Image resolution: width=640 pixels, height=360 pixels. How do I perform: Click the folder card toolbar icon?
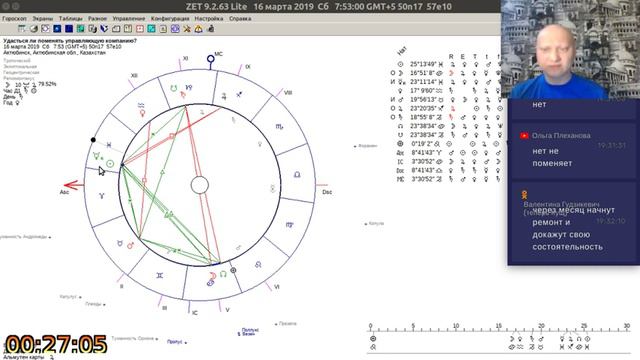(116, 29)
